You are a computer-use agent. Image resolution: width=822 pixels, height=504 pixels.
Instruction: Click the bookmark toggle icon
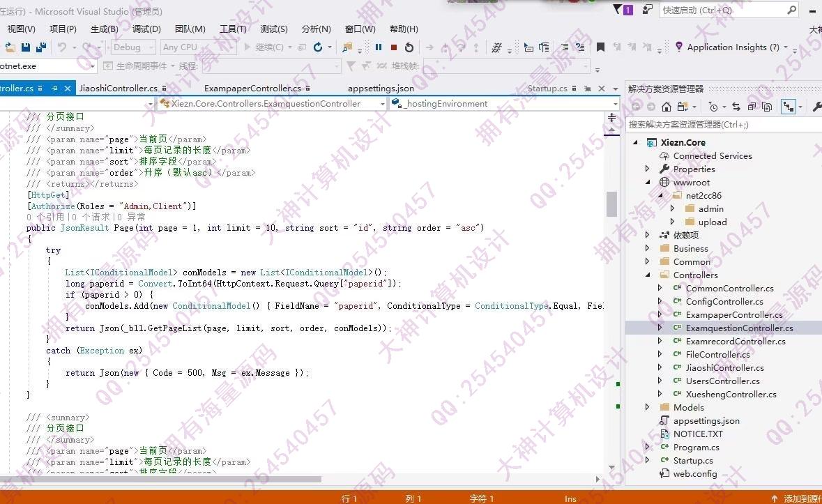[601, 47]
